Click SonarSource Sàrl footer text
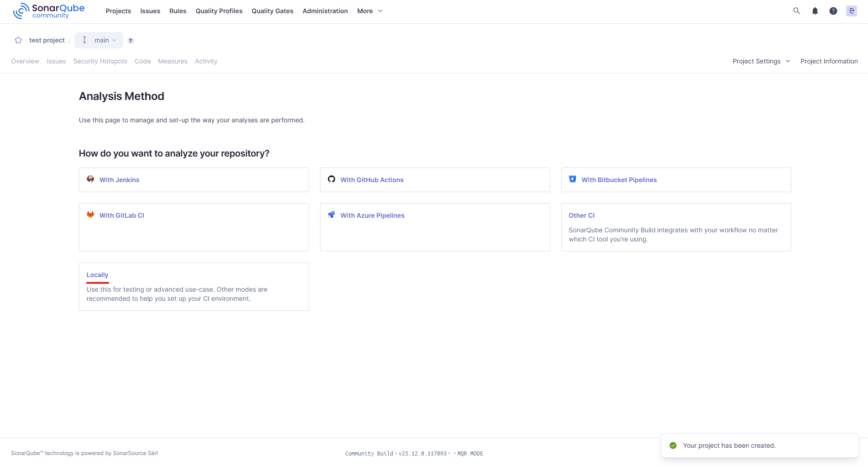 point(135,453)
